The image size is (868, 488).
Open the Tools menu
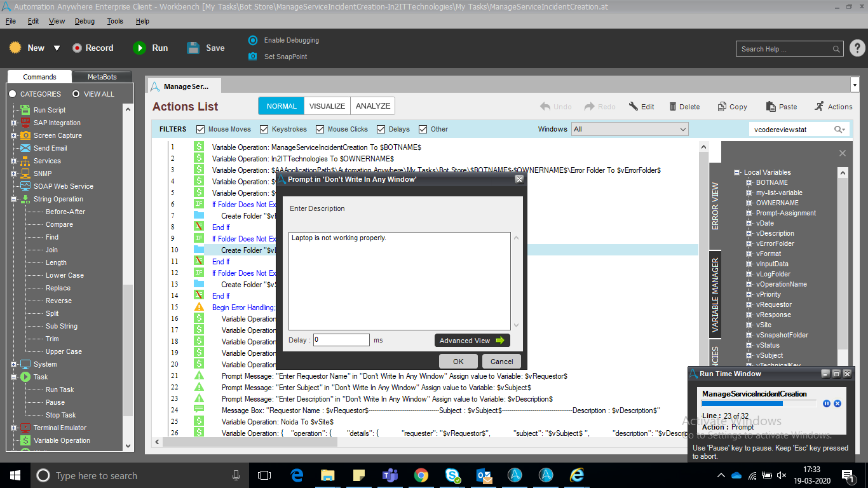point(115,21)
